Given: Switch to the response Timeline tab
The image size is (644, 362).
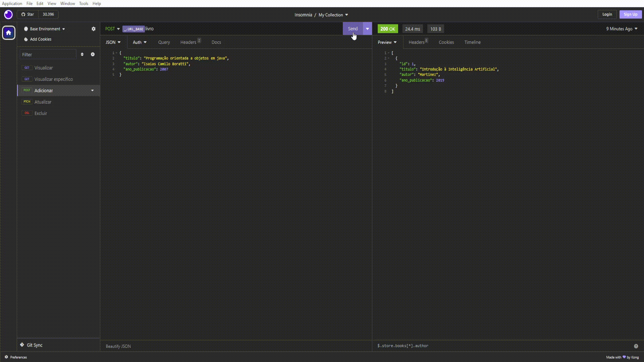Looking at the screenshot, I should [x=472, y=42].
